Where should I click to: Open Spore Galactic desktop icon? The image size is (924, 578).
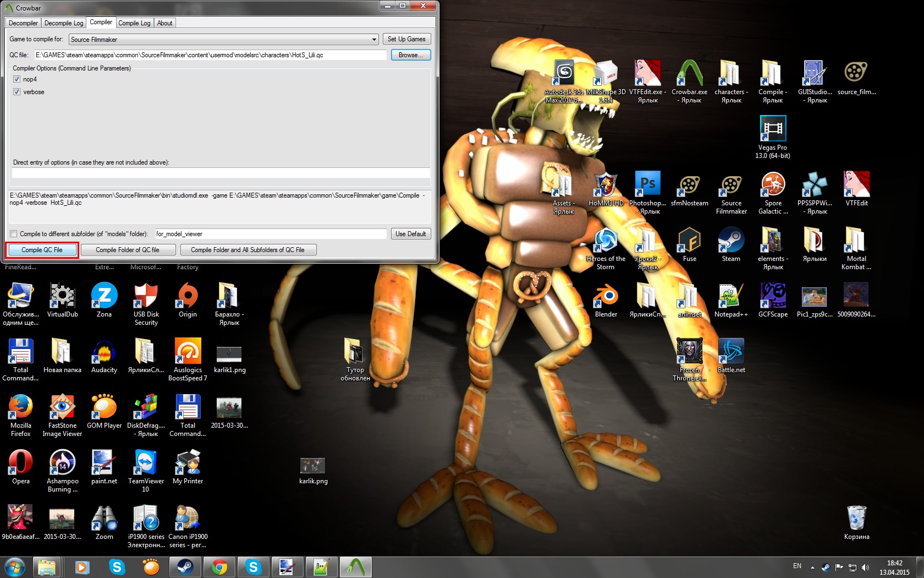773,193
